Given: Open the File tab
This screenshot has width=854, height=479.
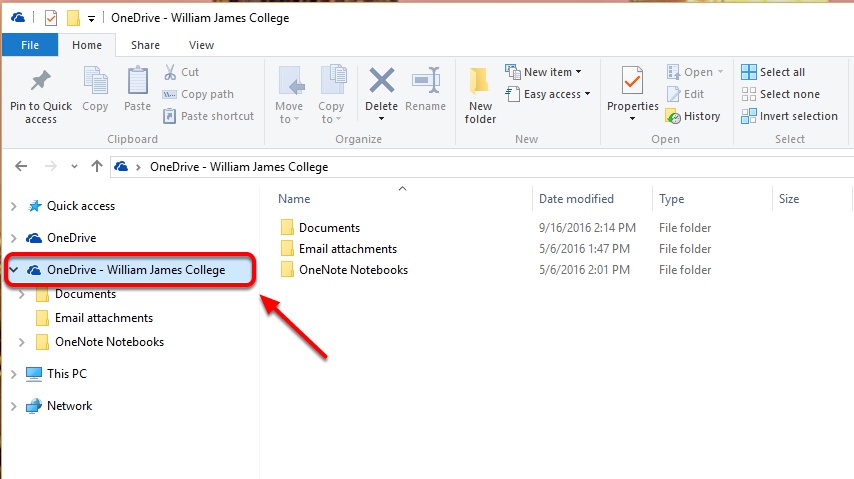Looking at the screenshot, I should [30, 45].
